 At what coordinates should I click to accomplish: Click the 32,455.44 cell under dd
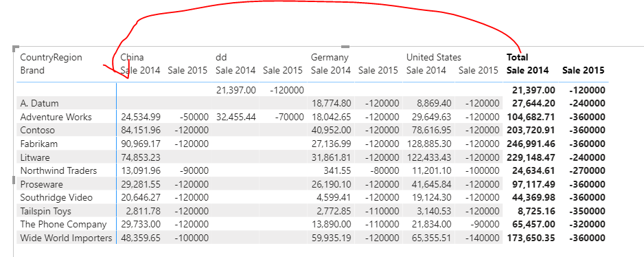tap(236, 117)
